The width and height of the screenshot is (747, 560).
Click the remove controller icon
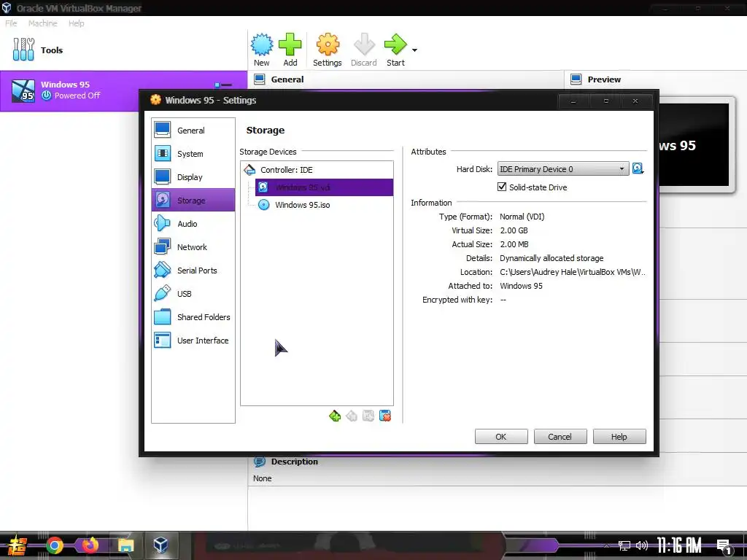352,416
